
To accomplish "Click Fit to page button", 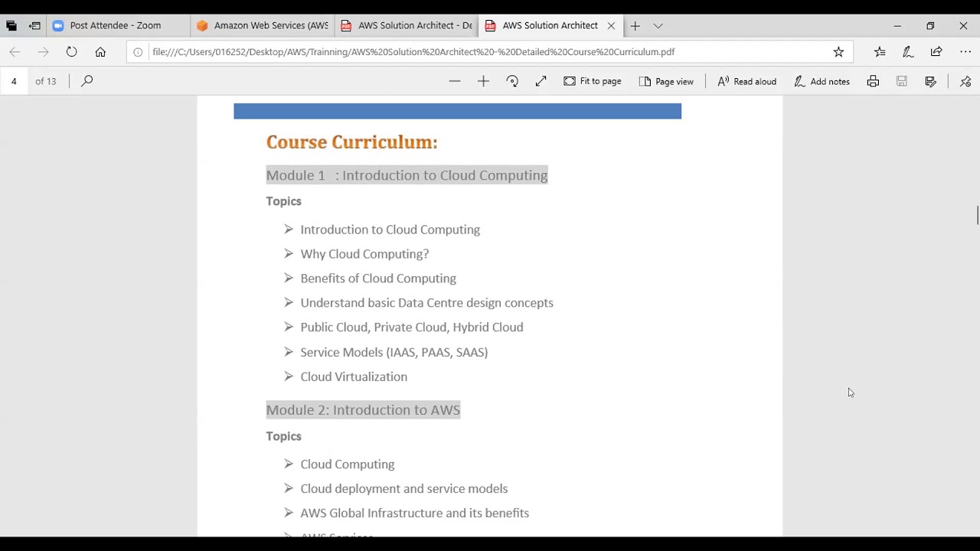I will 593,81.
